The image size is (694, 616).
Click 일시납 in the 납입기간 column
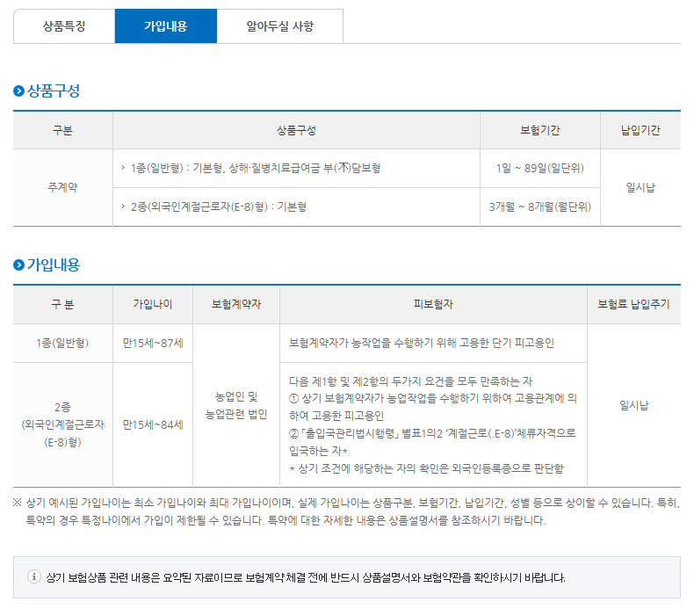point(640,188)
